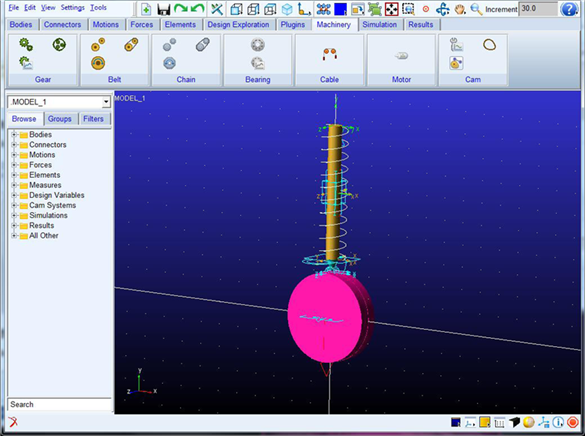Viewport: 585px width, 436px height.
Task: Open the Help question mark icon
Action: pyautogui.click(x=569, y=9)
